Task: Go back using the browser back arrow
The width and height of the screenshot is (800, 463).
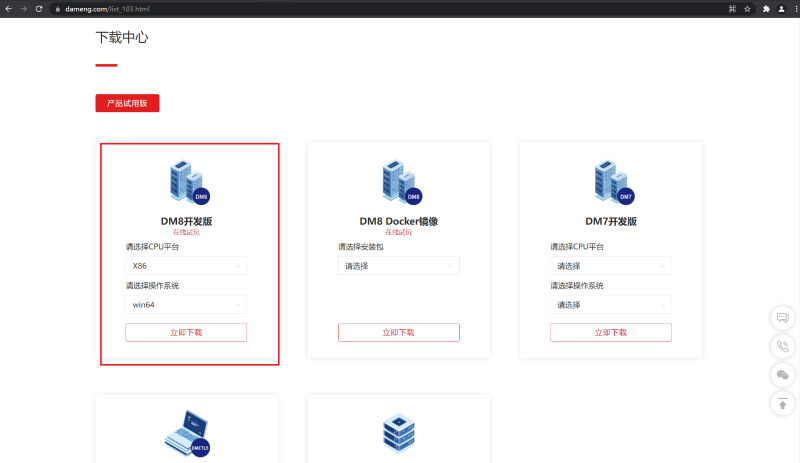Action: [9, 9]
